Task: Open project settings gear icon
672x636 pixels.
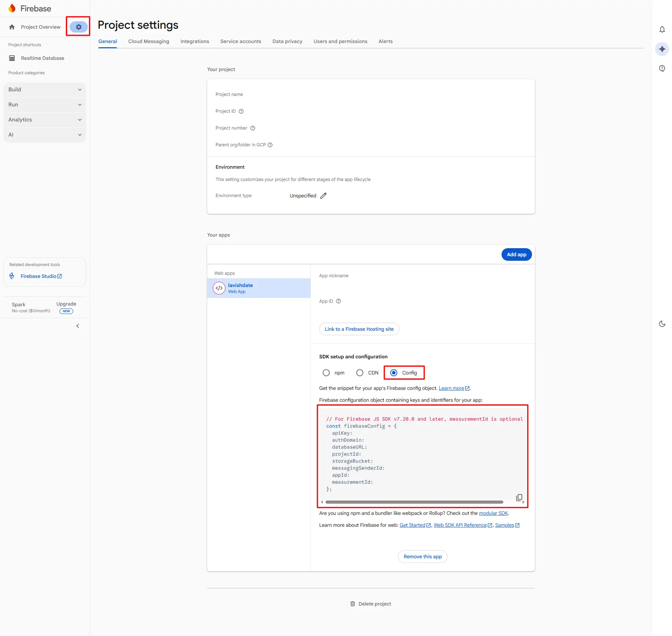Action: (78, 27)
